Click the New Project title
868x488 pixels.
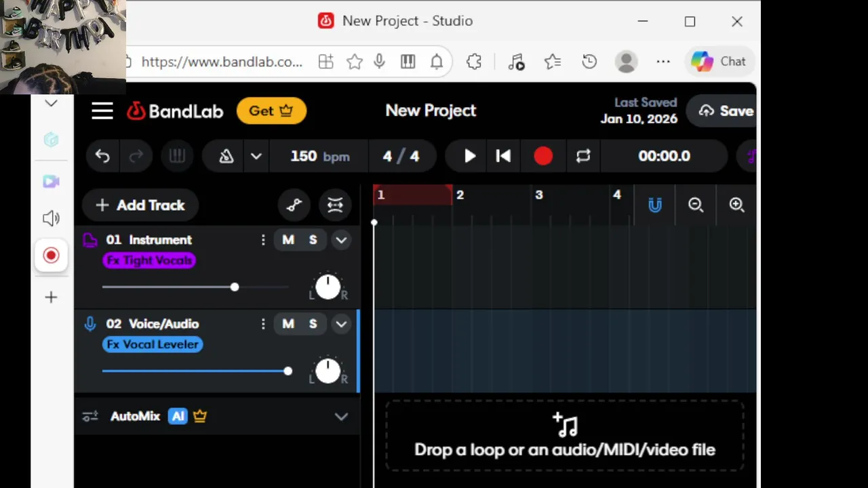(431, 110)
